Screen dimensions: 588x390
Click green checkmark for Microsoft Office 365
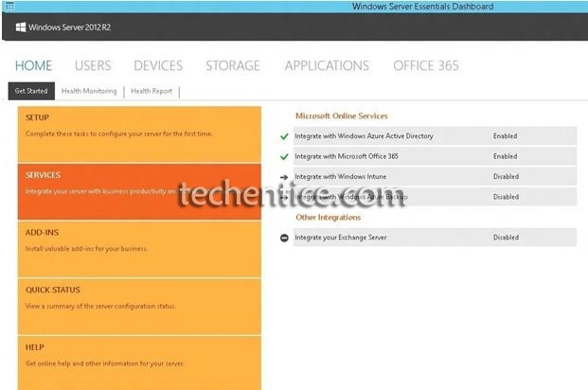click(284, 157)
